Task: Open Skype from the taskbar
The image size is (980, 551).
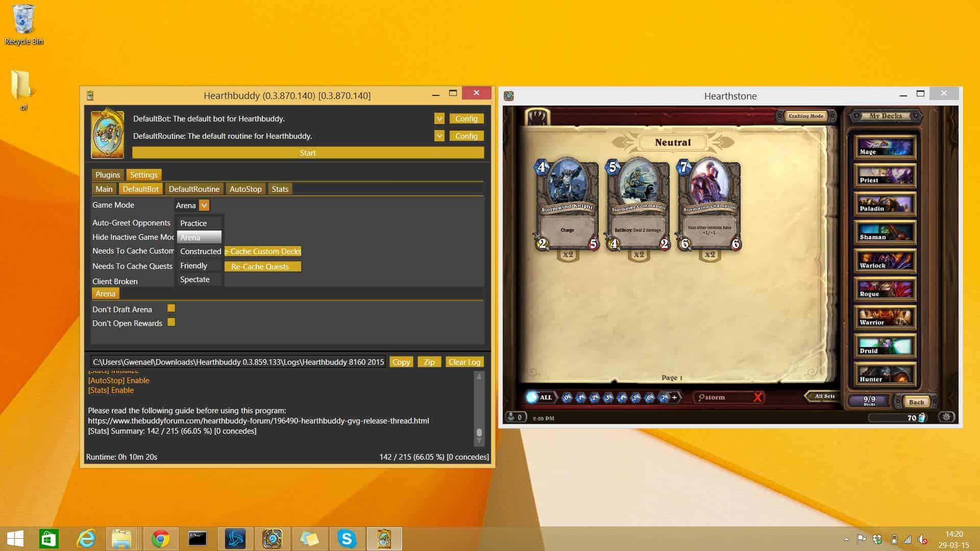Action: coord(347,539)
